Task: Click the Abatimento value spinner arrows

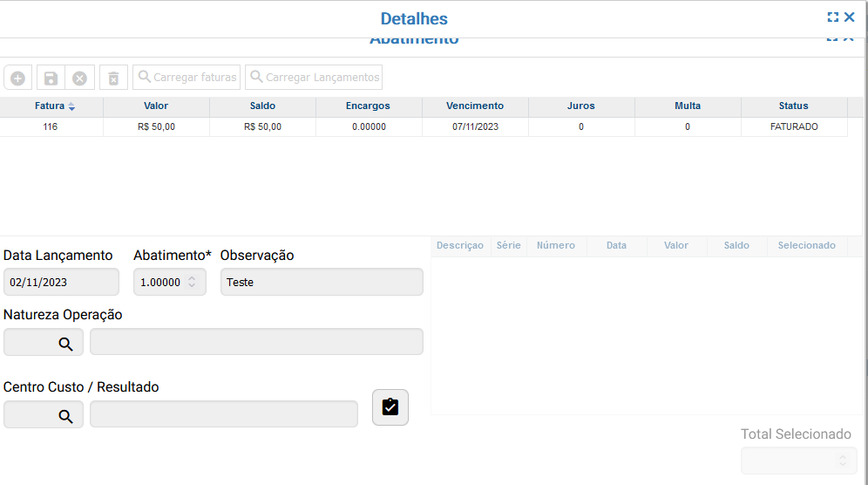Action: (193, 283)
